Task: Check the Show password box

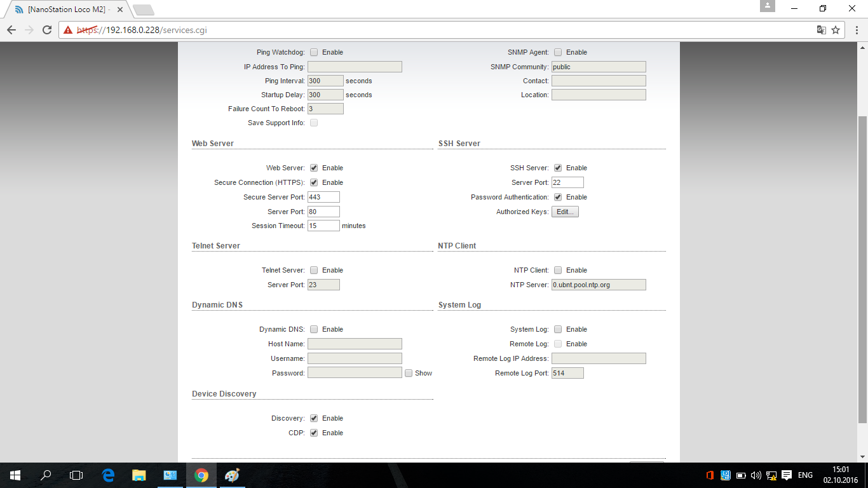Action: pyautogui.click(x=409, y=373)
